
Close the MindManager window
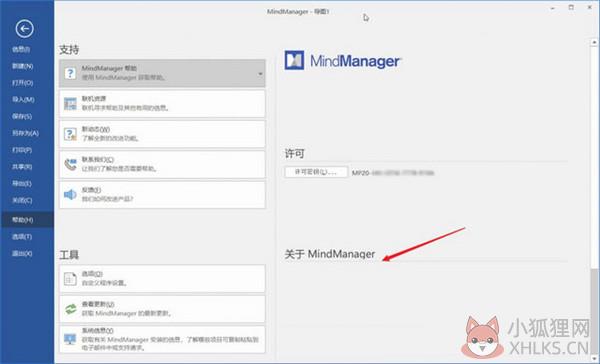(590, 8)
